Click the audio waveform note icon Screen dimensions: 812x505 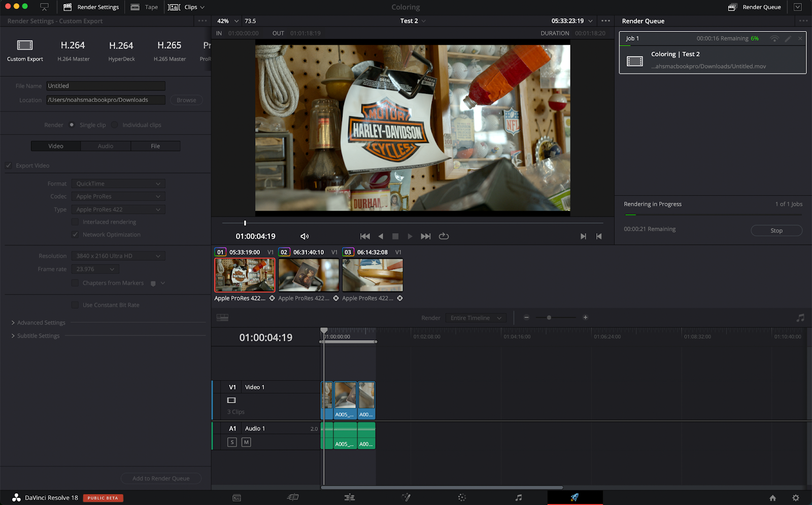(800, 318)
